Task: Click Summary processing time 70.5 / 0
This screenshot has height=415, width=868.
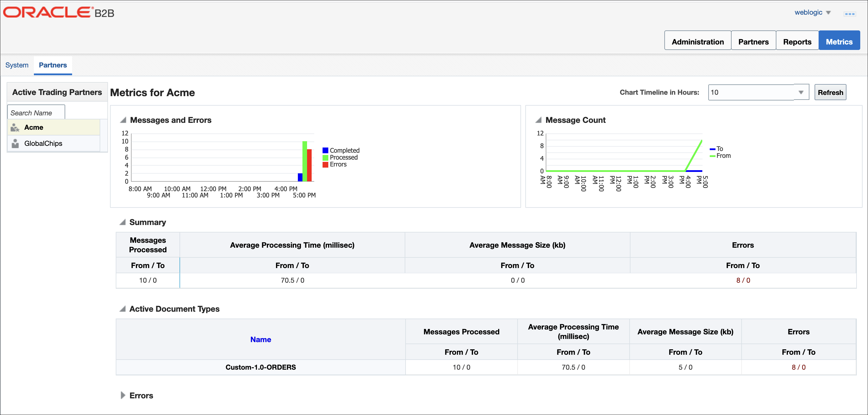Action: click(292, 280)
